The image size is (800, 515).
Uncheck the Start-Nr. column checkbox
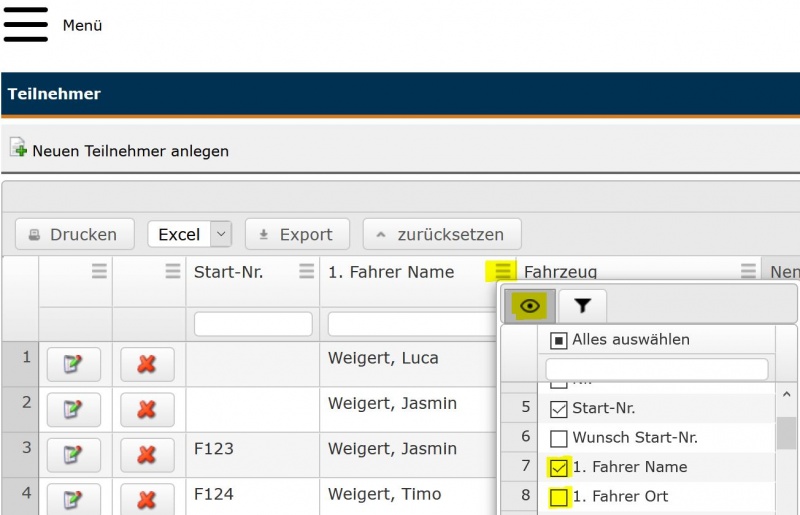coord(559,408)
